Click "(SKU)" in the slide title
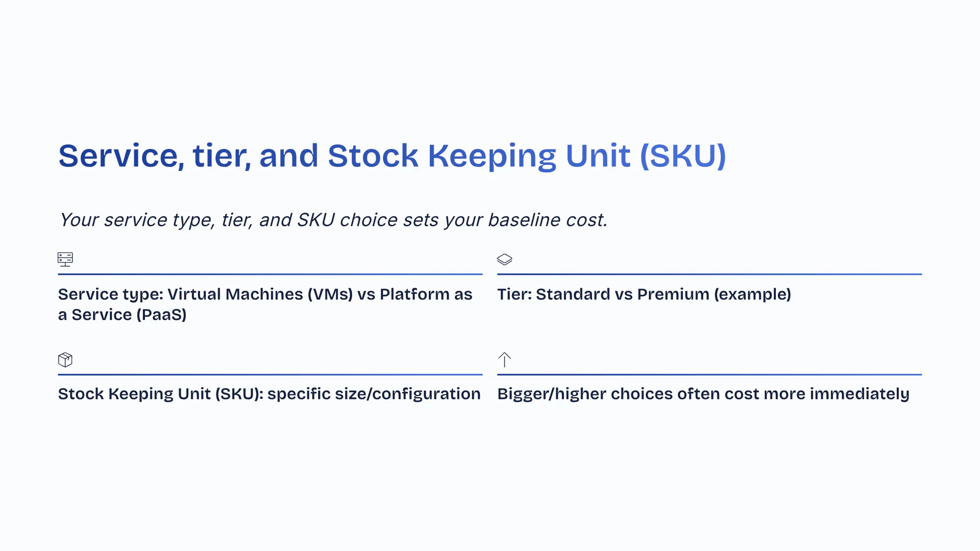Viewport: 980px width, 551px height. click(682, 156)
